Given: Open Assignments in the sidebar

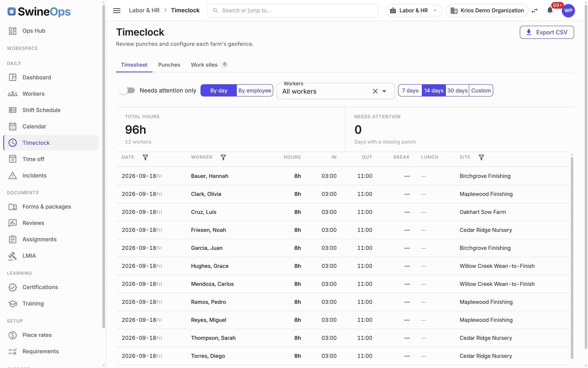Looking at the screenshot, I should point(51,239).
